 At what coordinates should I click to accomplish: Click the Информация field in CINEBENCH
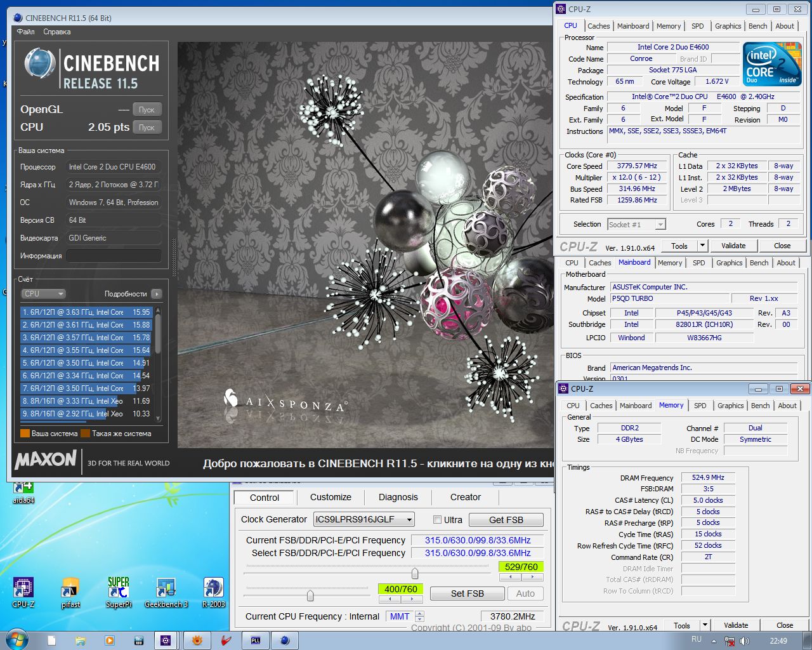pos(114,256)
